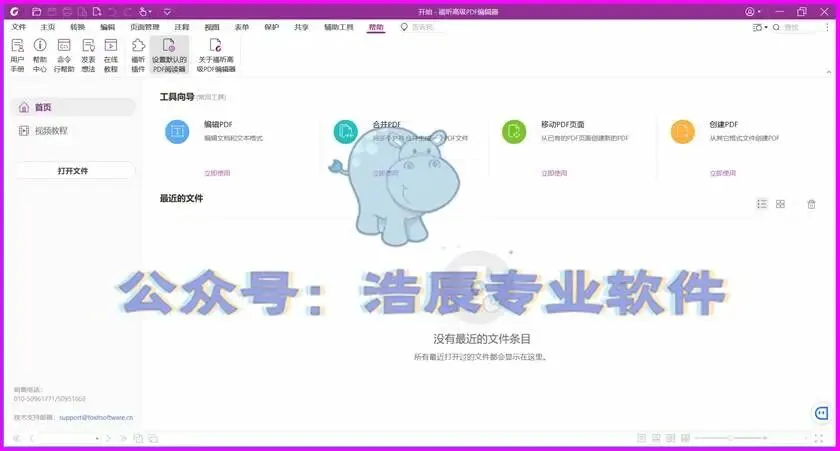The image size is (840, 451).
Task: Click the support@foxitsoftware.cn email link
Action: click(96, 417)
